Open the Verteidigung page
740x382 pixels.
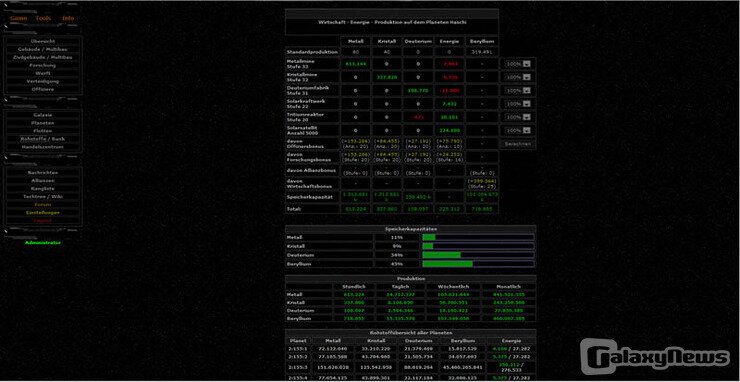pos(43,81)
